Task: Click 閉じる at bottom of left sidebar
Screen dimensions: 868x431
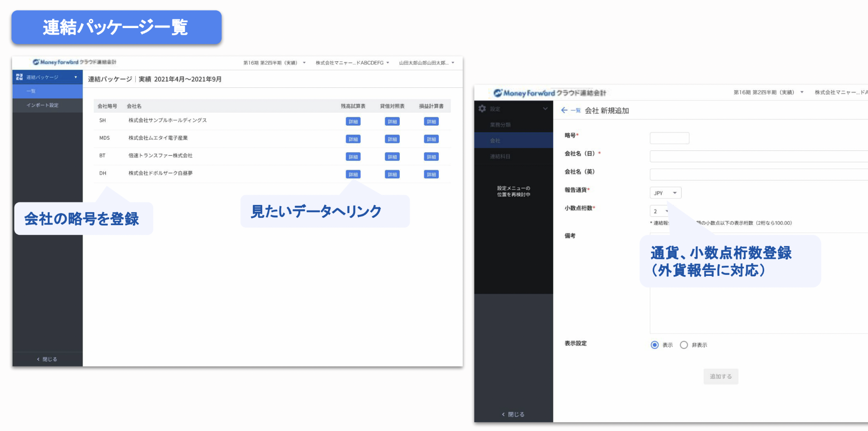Action: (47, 359)
